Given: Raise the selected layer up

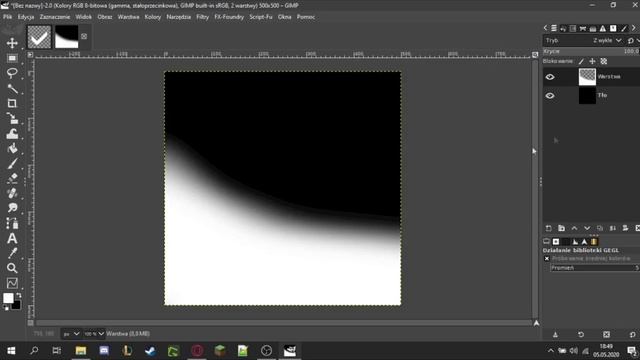Looking at the screenshot, I should 574,228.
